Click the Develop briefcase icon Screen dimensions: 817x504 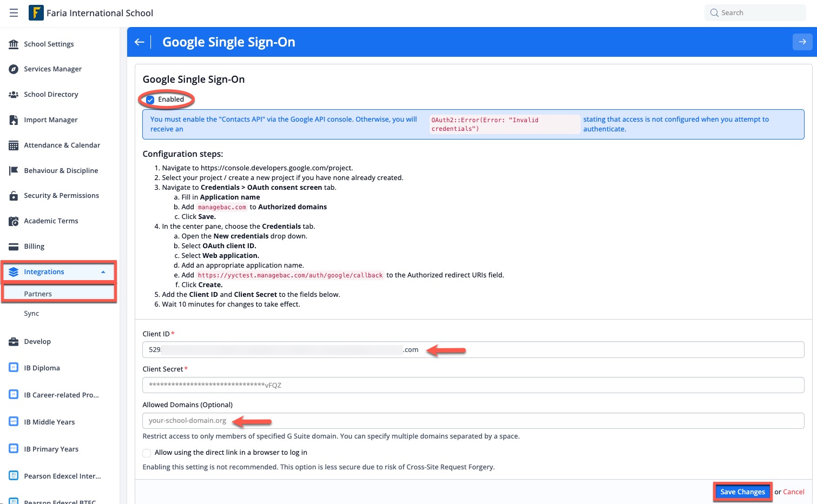point(14,342)
